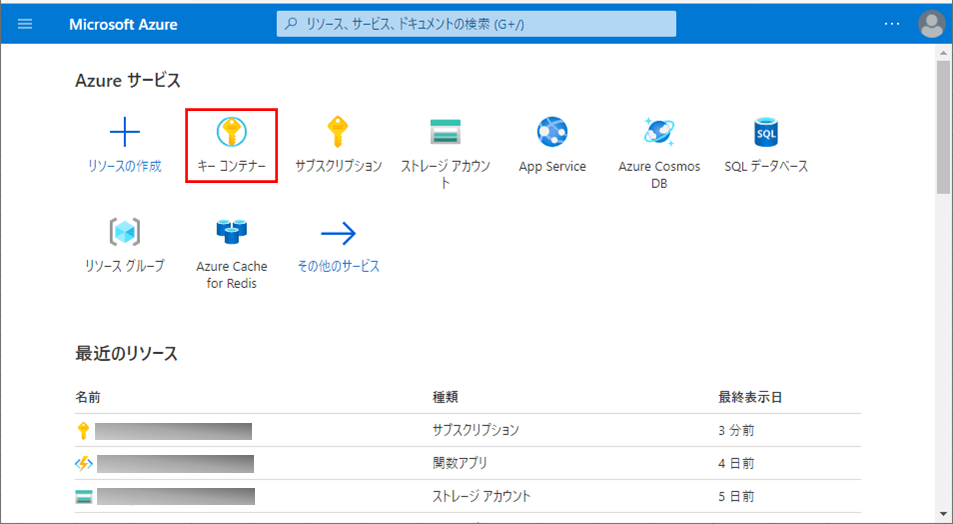953x524 pixels.
Task: Click the 関数アプリ lightning icon row
Action: (x=83, y=464)
